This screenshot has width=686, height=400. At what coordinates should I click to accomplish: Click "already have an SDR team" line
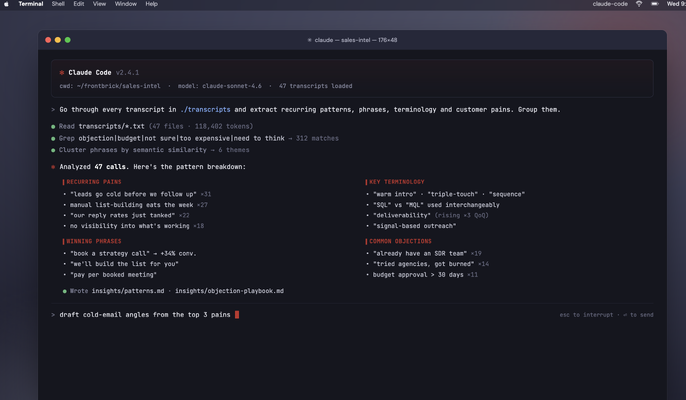(x=424, y=253)
